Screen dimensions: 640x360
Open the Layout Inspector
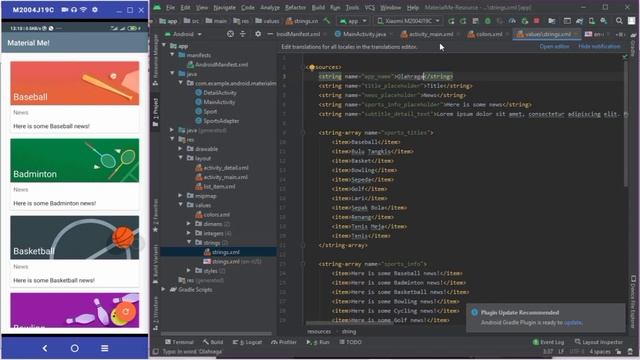point(598,342)
